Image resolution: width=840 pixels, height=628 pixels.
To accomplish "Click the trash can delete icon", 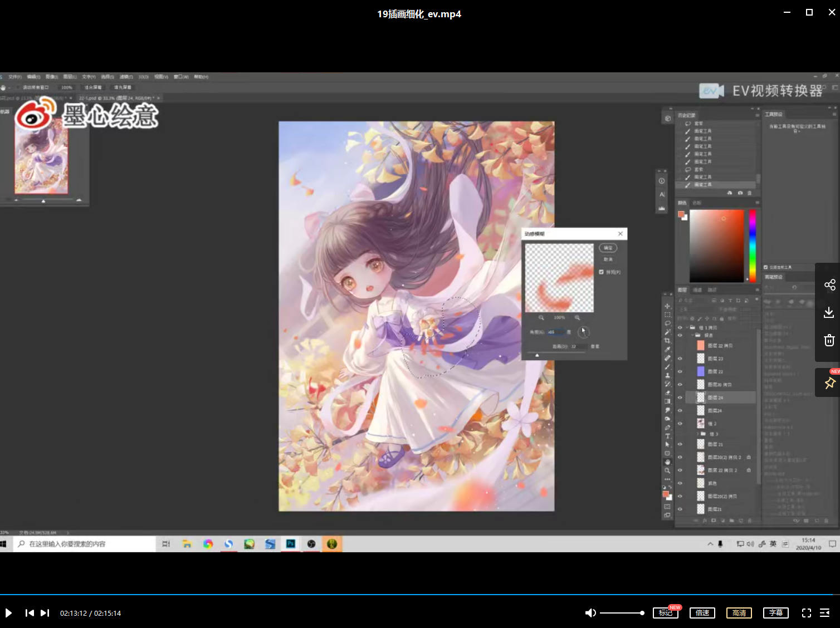I will 829,340.
